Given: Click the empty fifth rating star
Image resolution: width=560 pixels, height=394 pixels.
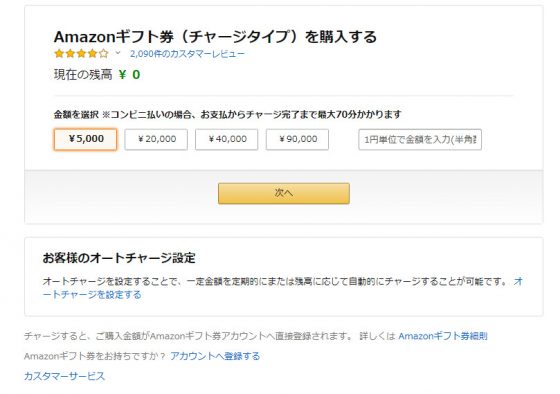Looking at the screenshot, I should coord(104,54).
